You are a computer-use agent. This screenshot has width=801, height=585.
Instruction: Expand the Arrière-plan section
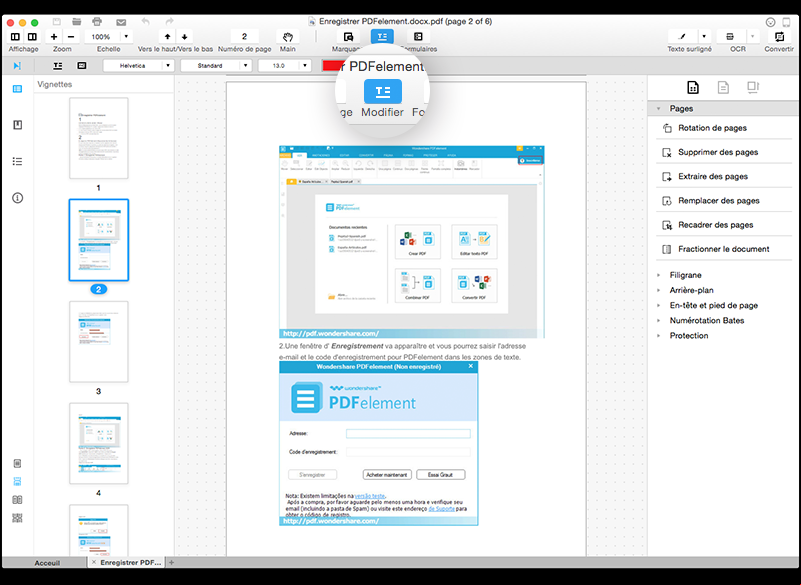658,290
